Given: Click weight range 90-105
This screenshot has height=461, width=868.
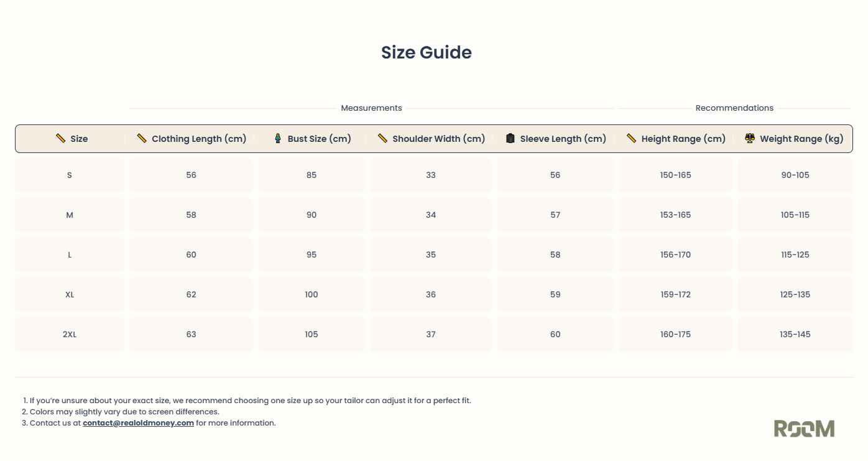Looking at the screenshot, I should point(795,175).
